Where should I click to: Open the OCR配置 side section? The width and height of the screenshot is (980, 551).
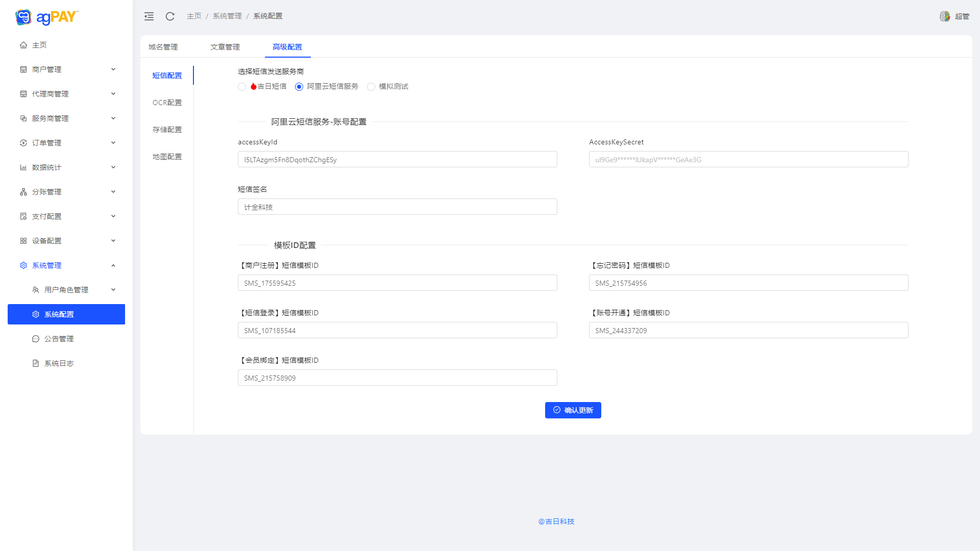(167, 103)
